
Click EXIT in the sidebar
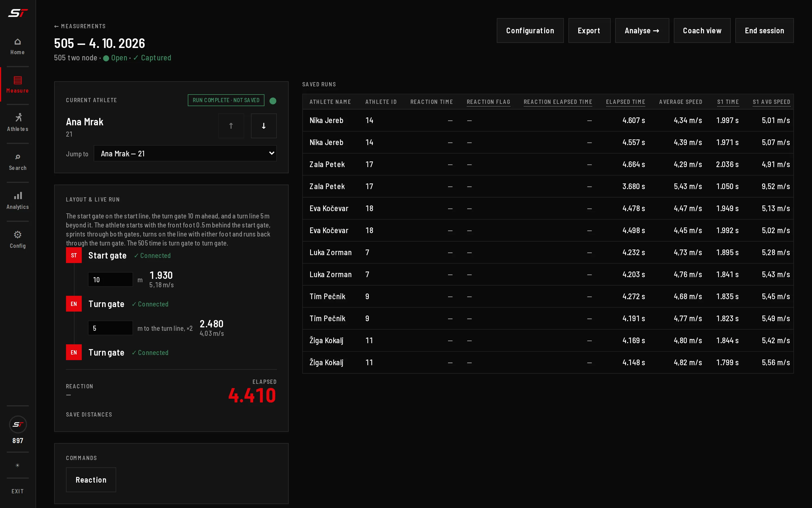[17, 491]
